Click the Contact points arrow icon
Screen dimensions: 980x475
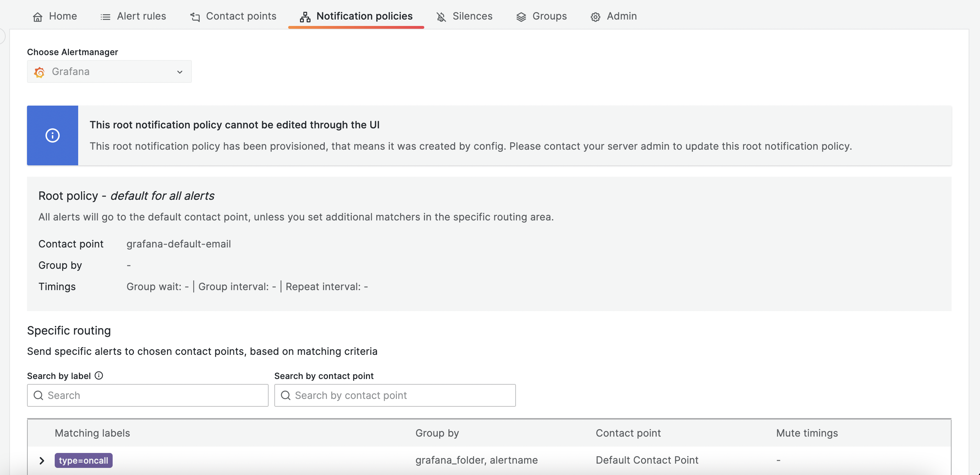pyautogui.click(x=194, y=17)
